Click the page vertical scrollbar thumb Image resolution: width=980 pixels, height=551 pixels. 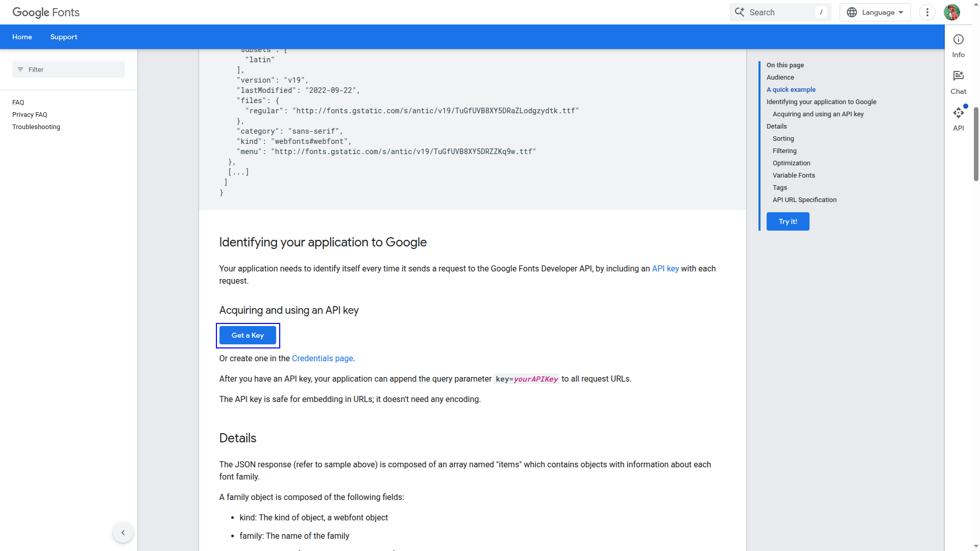point(976,144)
